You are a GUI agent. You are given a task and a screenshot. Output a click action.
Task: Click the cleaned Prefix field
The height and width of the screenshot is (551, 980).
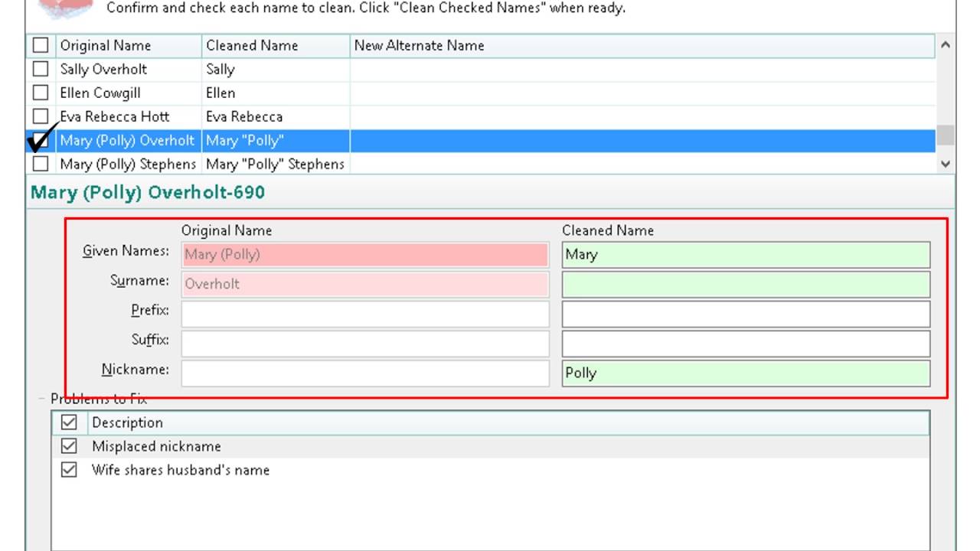[x=746, y=314]
